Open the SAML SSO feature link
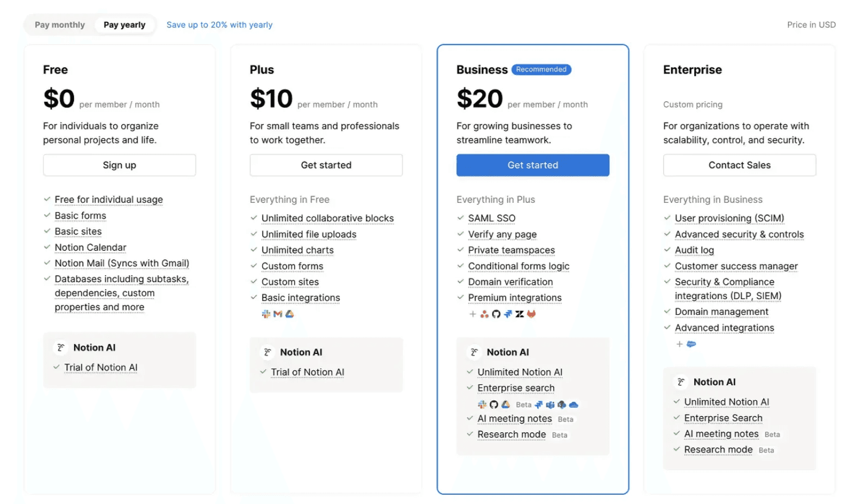 click(492, 219)
